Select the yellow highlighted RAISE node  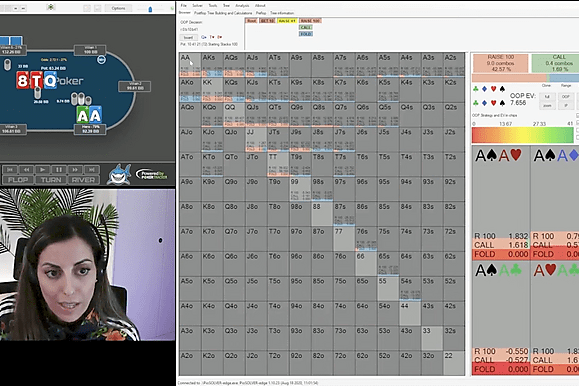click(287, 21)
